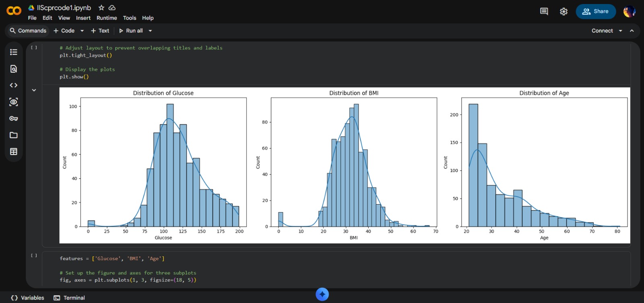
Task: Open the settings gear icon
Action: point(563,12)
